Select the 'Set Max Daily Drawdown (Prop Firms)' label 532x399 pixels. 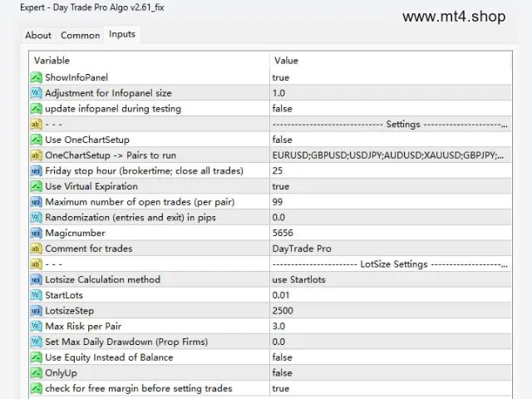(x=126, y=342)
